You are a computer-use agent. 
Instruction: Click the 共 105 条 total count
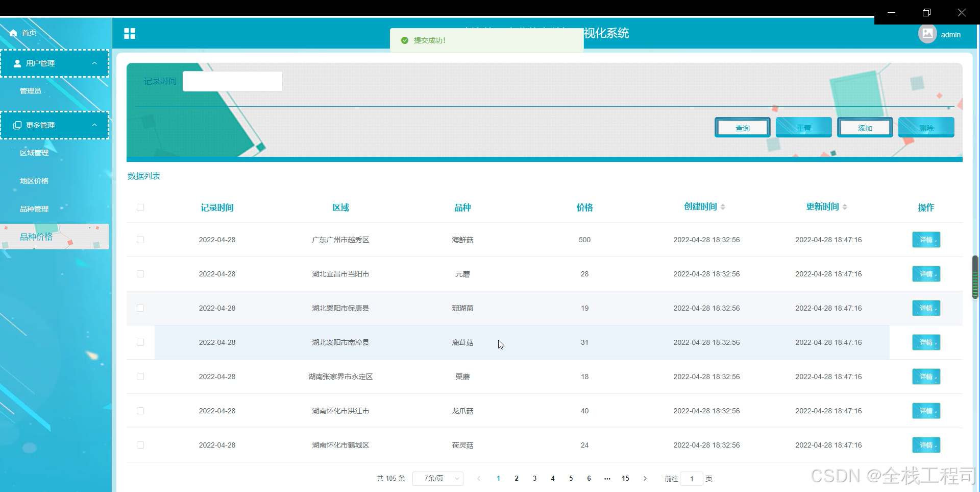tap(391, 479)
